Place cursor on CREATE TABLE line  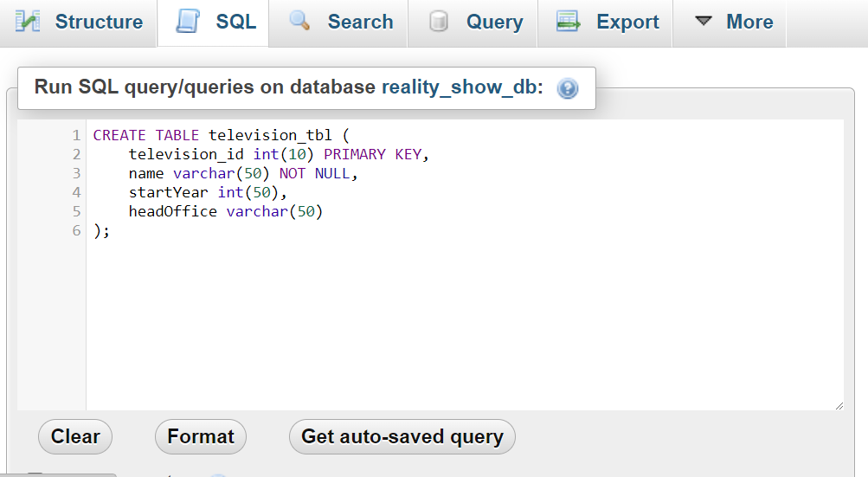[x=222, y=135]
